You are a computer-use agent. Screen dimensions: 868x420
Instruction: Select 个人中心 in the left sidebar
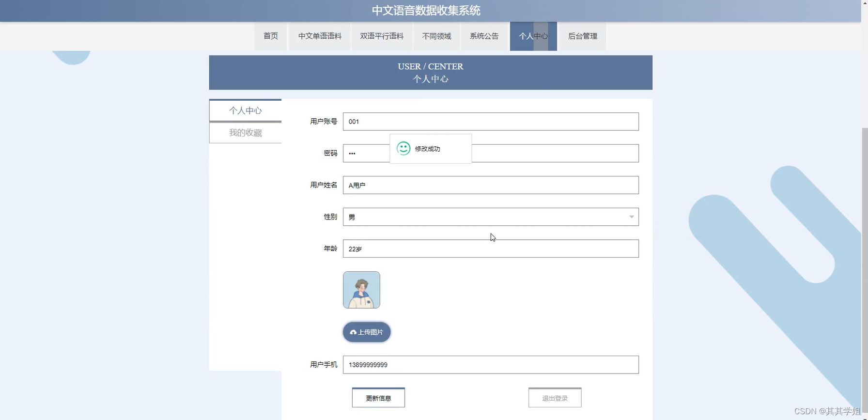[246, 110]
